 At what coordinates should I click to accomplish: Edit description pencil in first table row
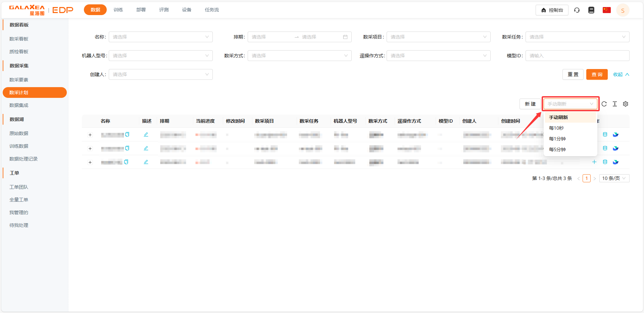point(146,134)
